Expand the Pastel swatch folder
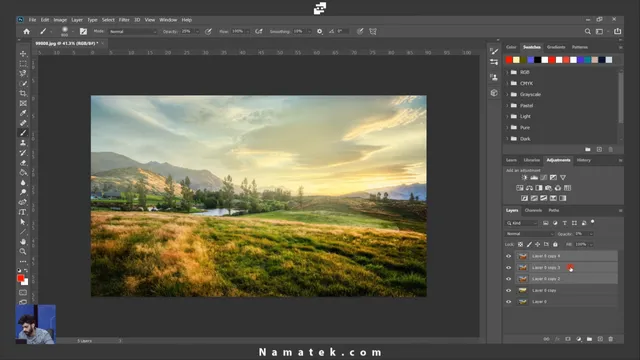The height and width of the screenshot is (360, 640). (507, 105)
